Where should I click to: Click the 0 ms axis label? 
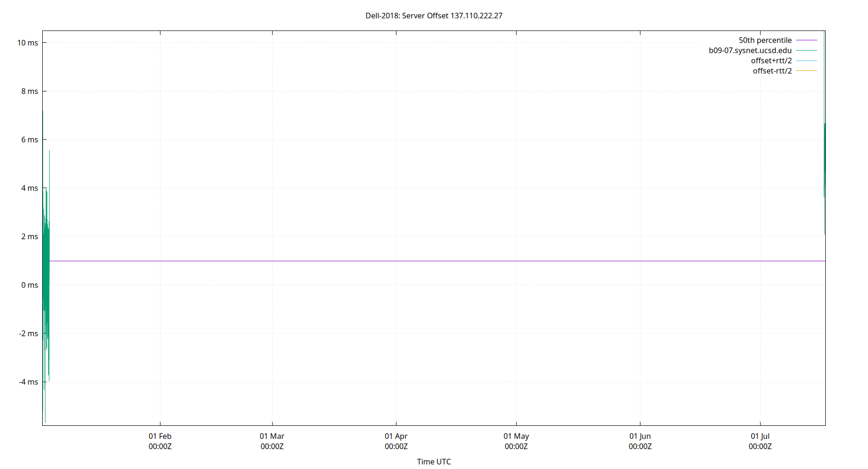[30, 285]
